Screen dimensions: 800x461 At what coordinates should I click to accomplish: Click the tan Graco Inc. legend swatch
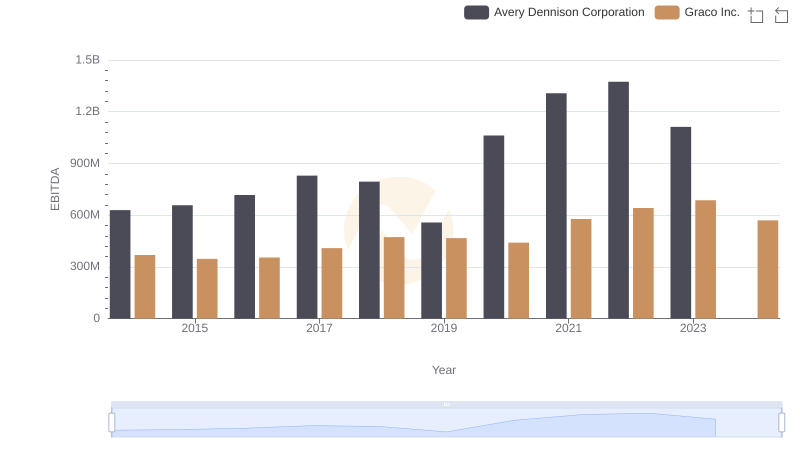click(667, 12)
